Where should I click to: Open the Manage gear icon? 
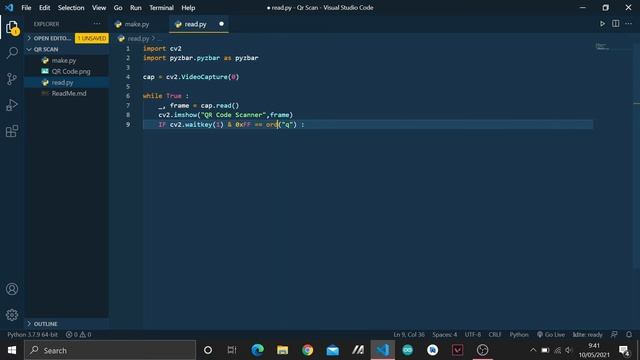[x=12, y=315]
